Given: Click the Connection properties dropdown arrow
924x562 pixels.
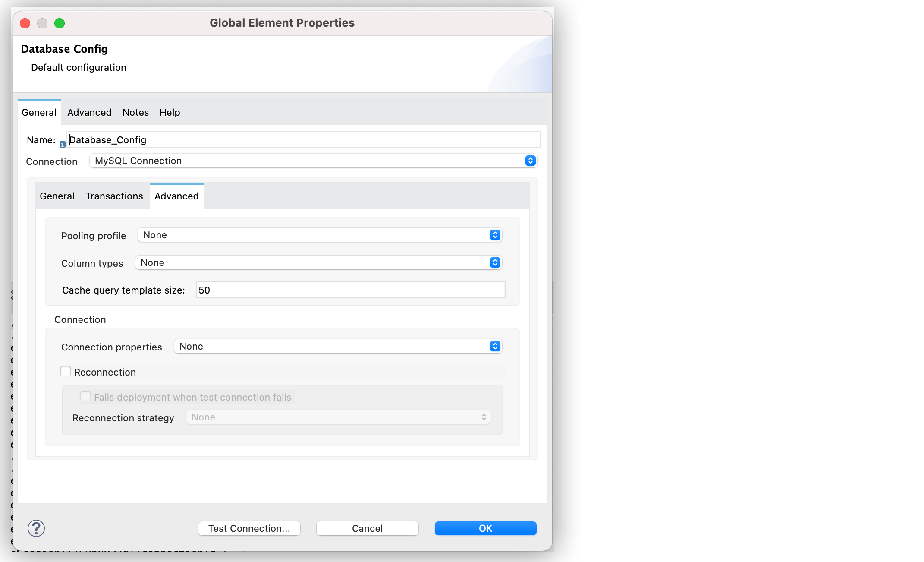Looking at the screenshot, I should coord(495,346).
